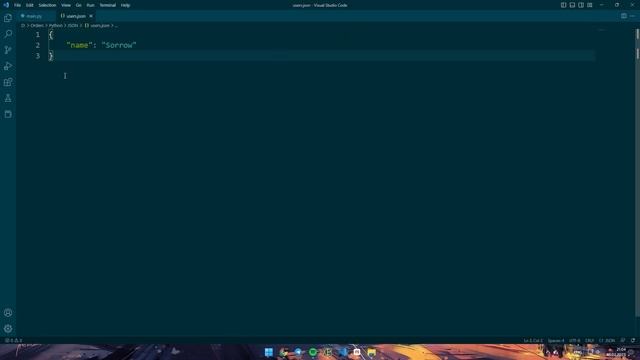
Task: Open Spotify from the taskbar
Action: [313, 352]
